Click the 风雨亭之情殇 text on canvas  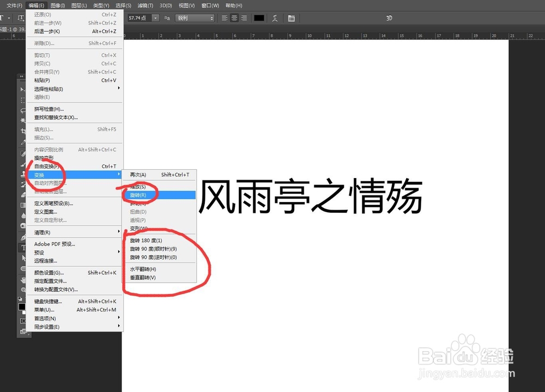311,196
